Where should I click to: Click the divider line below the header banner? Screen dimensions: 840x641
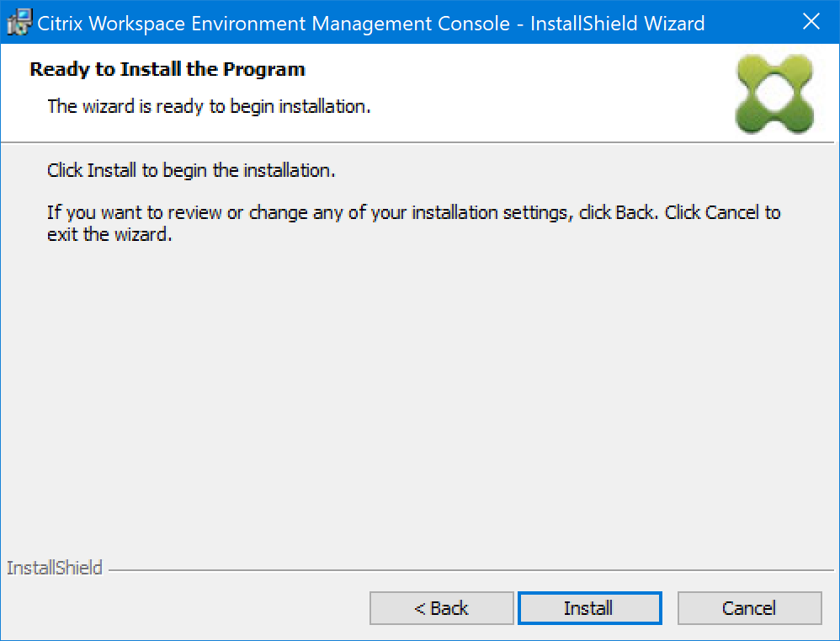421,142
